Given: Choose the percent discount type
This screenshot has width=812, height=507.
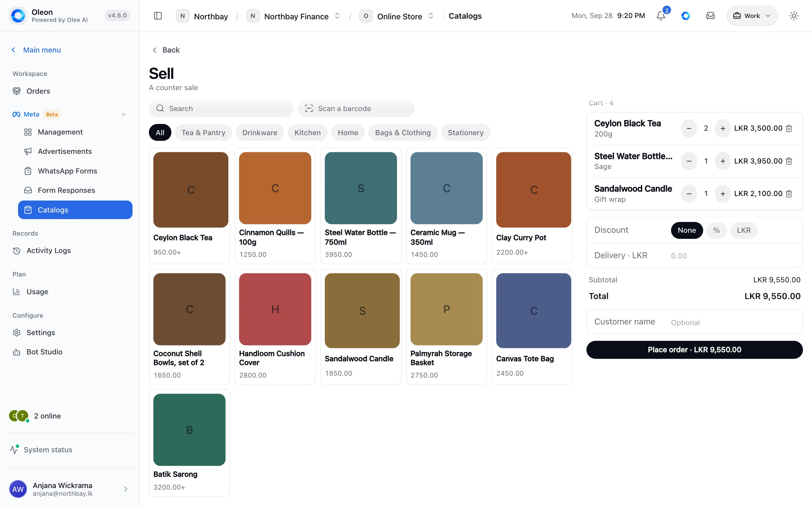Looking at the screenshot, I should [x=716, y=230].
